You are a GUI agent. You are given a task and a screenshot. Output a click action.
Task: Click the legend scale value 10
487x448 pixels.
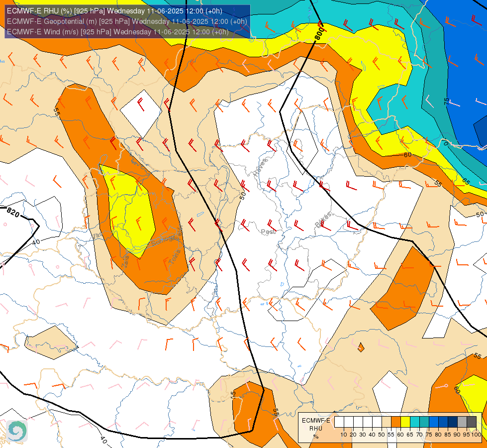click(x=344, y=435)
